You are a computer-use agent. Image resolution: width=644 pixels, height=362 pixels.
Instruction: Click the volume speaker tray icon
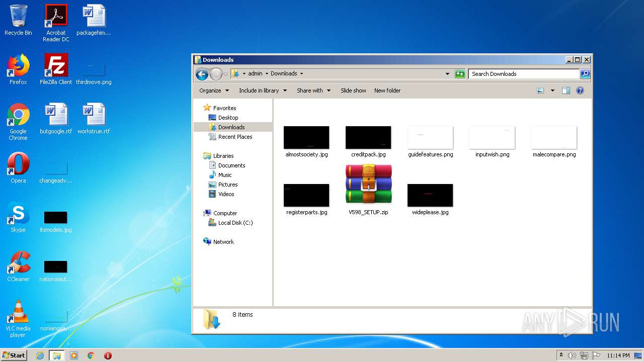(x=572, y=355)
